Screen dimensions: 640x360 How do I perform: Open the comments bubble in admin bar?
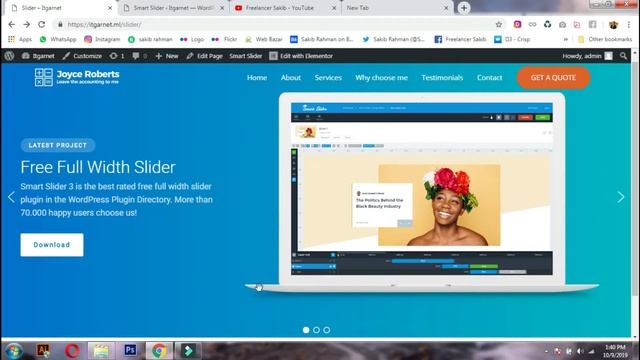click(139, 56)
